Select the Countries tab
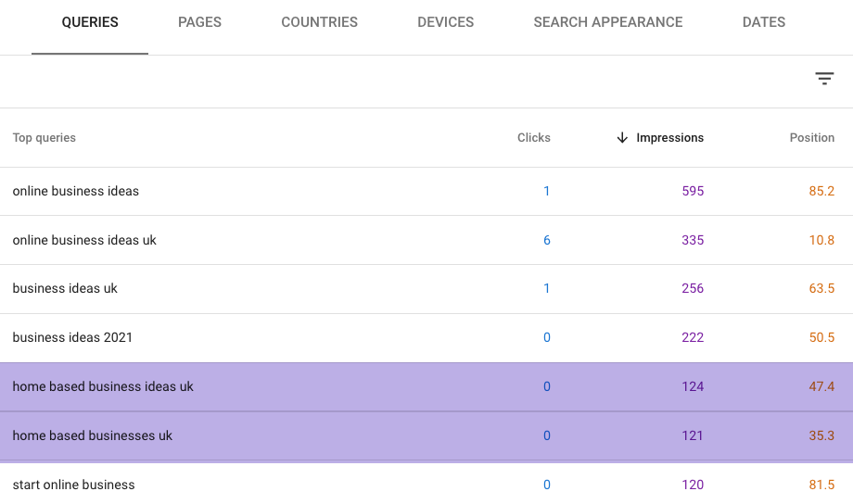Screen dimensions: 853x504 319,22
